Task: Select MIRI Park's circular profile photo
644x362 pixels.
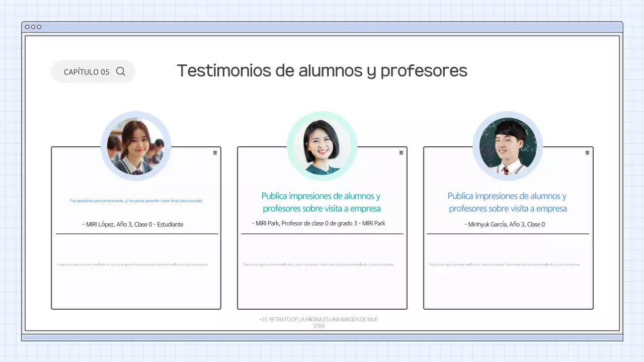Action: (x=322, y=146)
